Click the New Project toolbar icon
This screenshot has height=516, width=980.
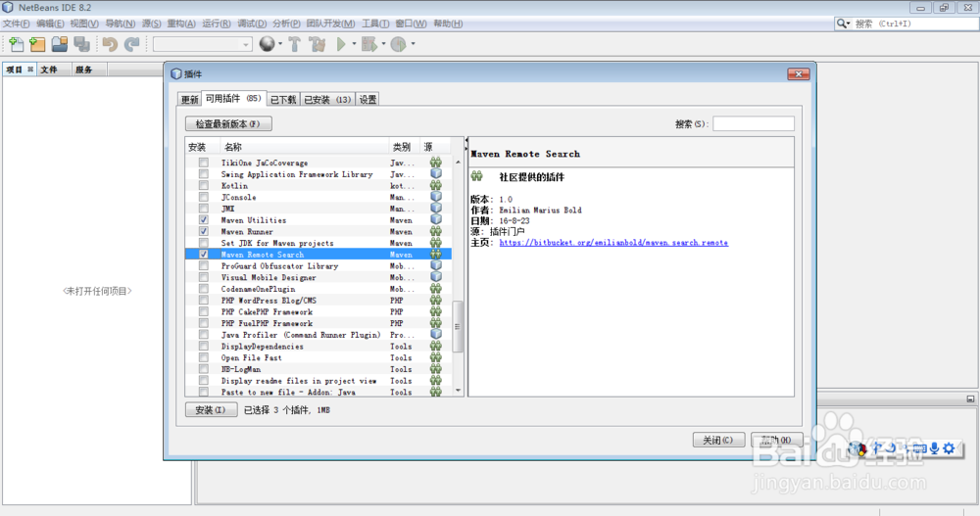37,44
